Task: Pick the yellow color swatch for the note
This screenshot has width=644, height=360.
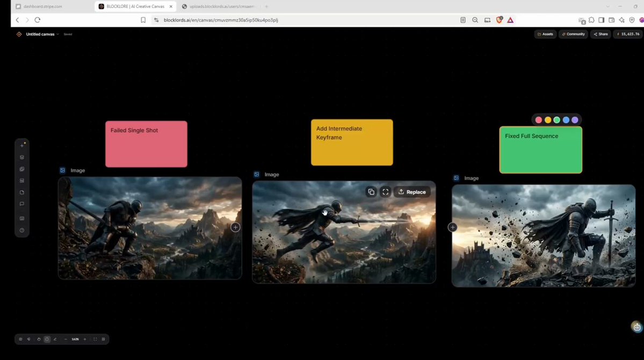Action: click(x=548, y=120)
